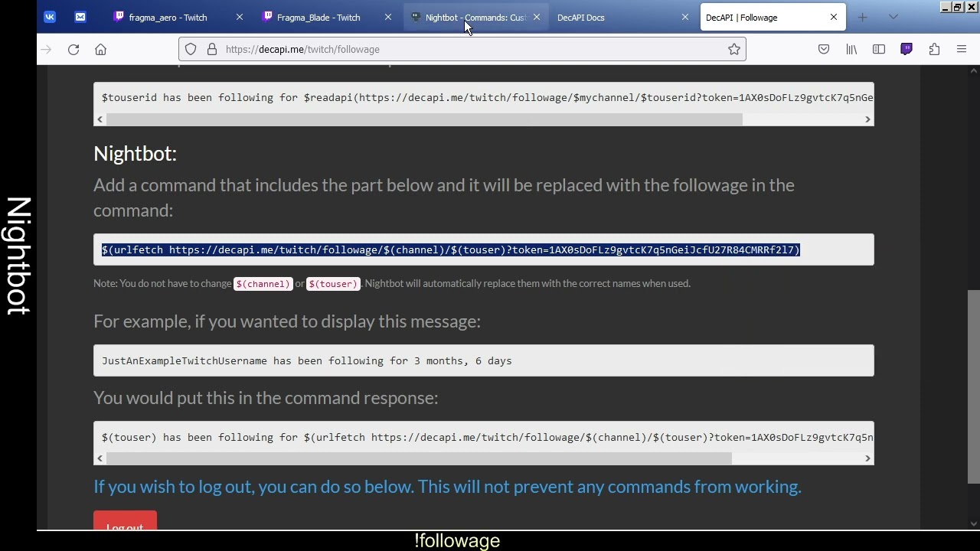Close the Nightbot Commands tab
This screenshot has width=980, height=551.
point(537,17)
